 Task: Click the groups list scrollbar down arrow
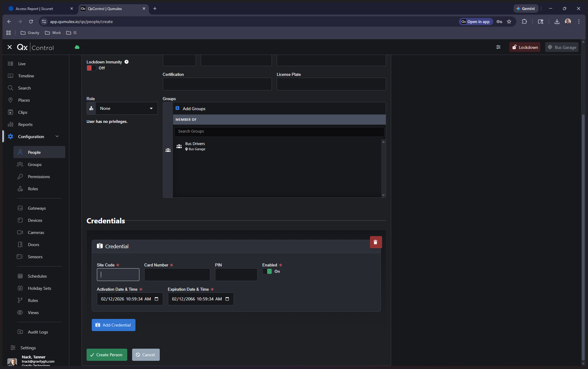383,195
